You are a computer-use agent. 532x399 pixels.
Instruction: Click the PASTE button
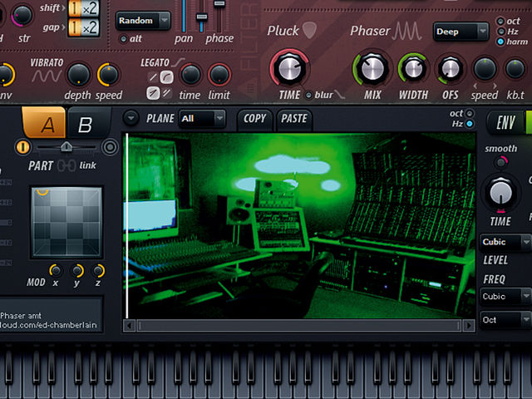pyautogui.click(x=294, y=119)
